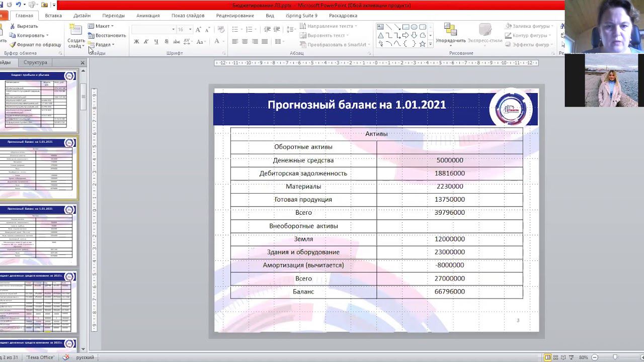Increase font size with the large A icon
The width and height of the screenshot is (644, 362).
click(199, 30)
